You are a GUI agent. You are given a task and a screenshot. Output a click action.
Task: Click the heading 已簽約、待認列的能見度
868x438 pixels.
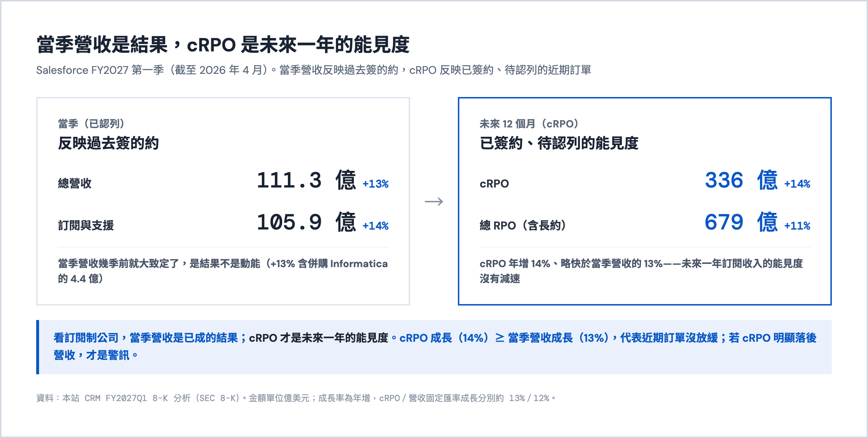[559, 143]
